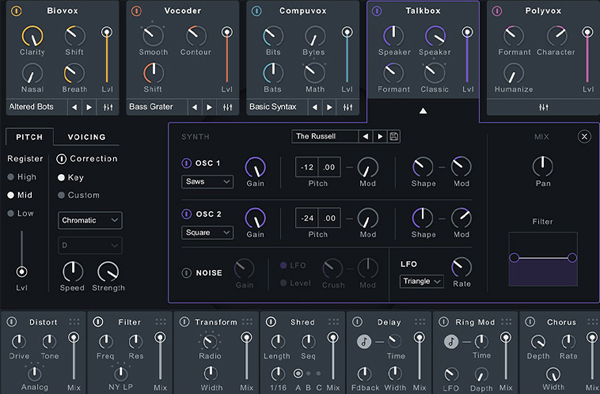Screen dimensions: 600x394
Task: Toggle the Shred effect power button
Action: coord(271,322)
